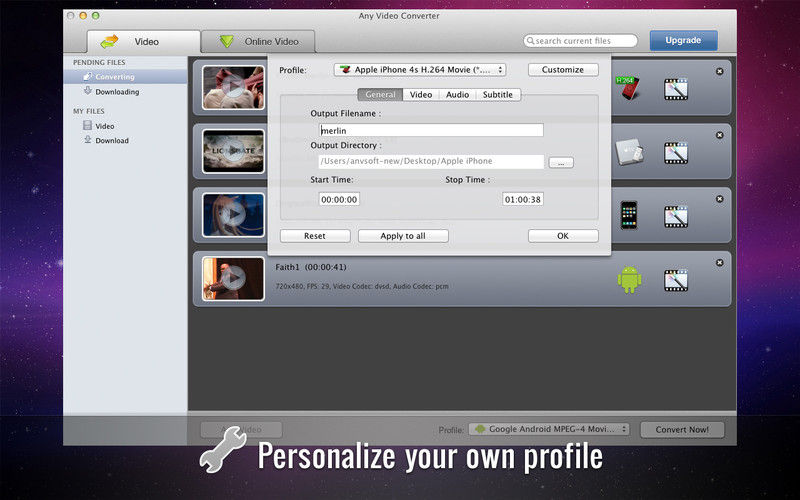Expand the Google Android MPEG-4 profile dropdown
Image resolution: width=800 pixels, height=500 pixels.
(549, 429)
